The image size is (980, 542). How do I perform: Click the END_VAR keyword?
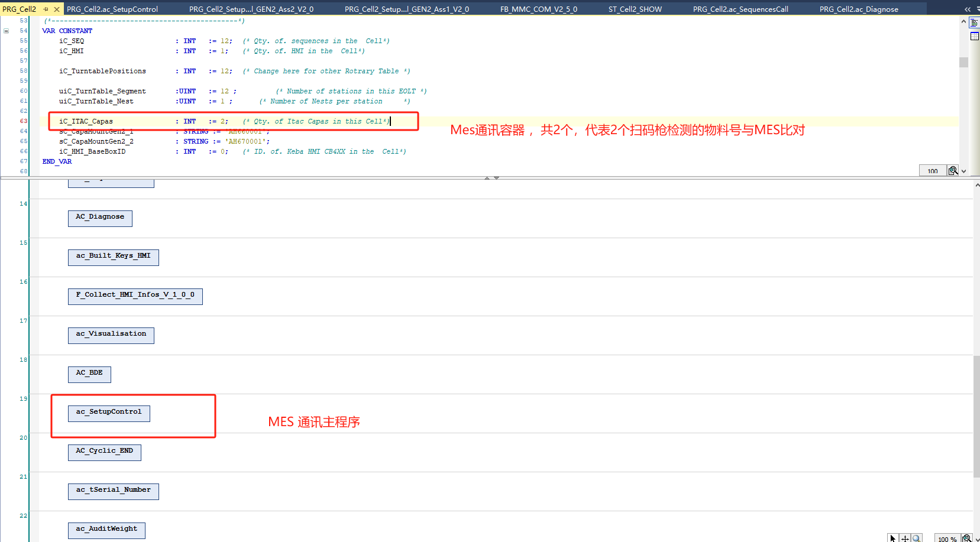(x=57, y=161)
